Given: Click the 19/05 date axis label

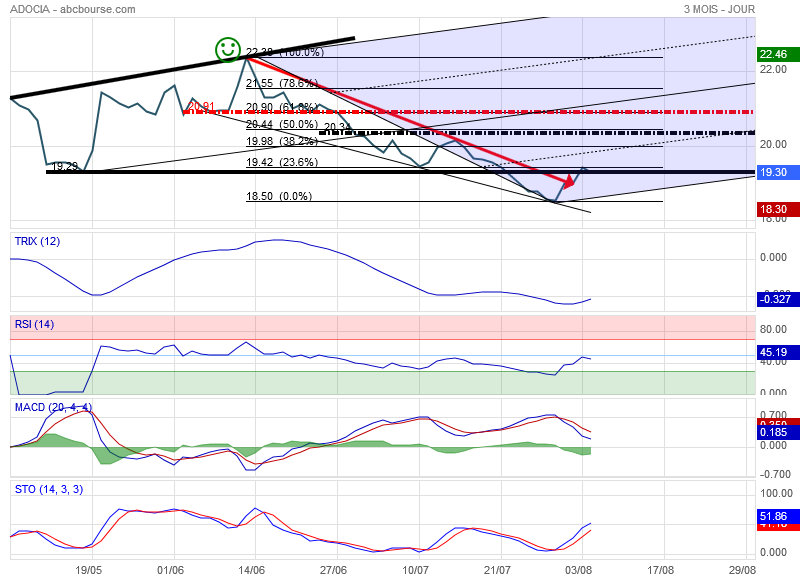Looking at the screenshot, I should pos(88,570).
